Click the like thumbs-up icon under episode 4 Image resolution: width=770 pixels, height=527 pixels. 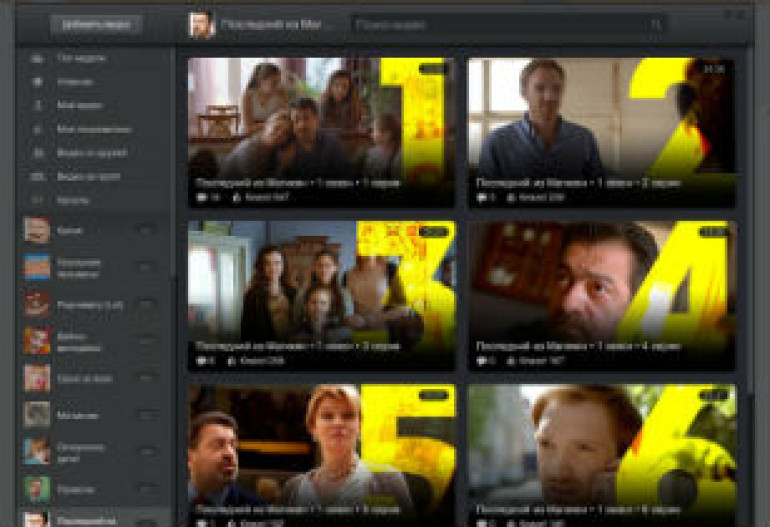[x=511, y=361]
